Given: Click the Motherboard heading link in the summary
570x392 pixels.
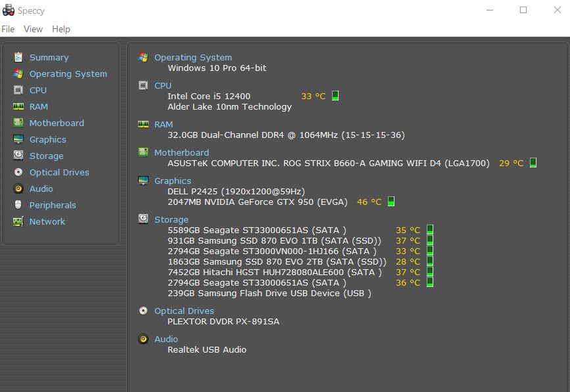Looking at the screenshot, I should click(x=181, y=152).
